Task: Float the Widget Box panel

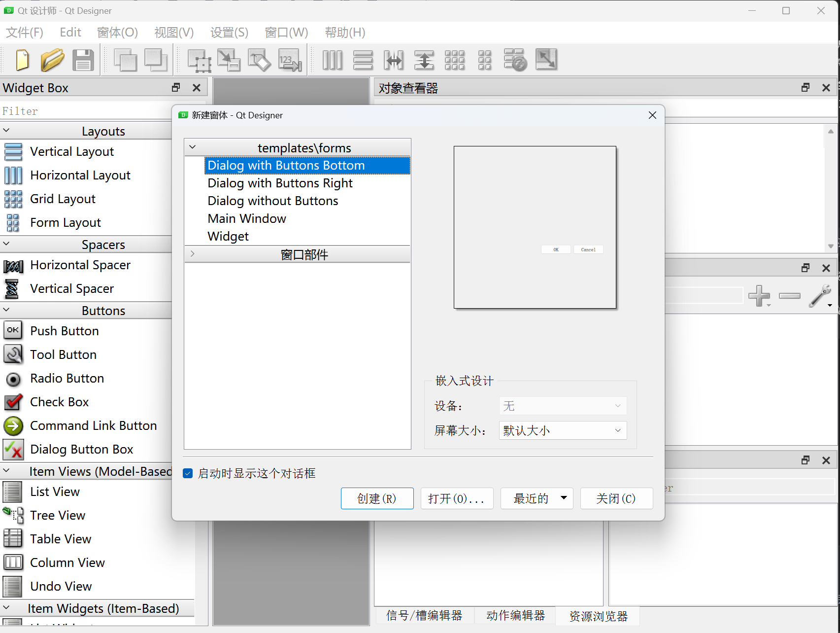Action: (176, 88)
